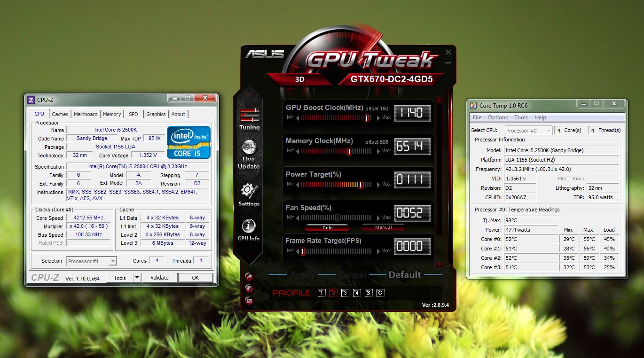Click Default in GPU Tweak
This screenshot has width=644, height=358.
(x=404, y=275)
